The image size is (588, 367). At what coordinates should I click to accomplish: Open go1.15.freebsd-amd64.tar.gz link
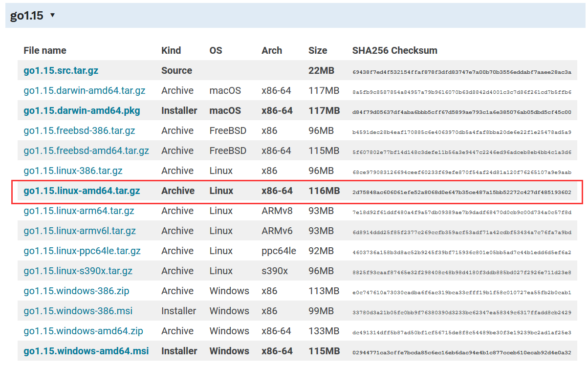[87, 151]
